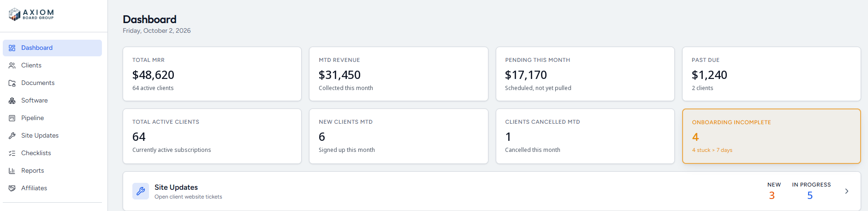
Task: Click the Site Updates card title
Action: 176,187
